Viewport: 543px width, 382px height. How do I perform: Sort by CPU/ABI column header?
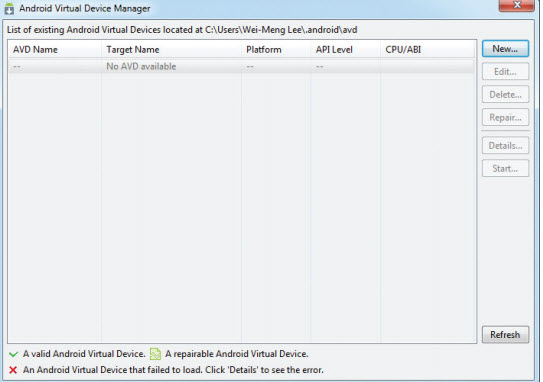coord(428,50)
